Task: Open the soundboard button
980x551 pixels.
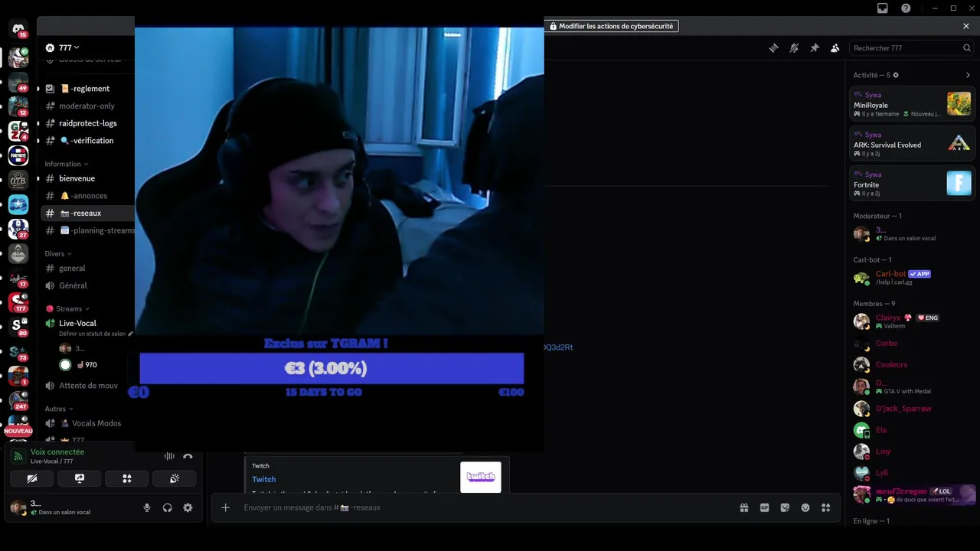Action: coord(175,478)
